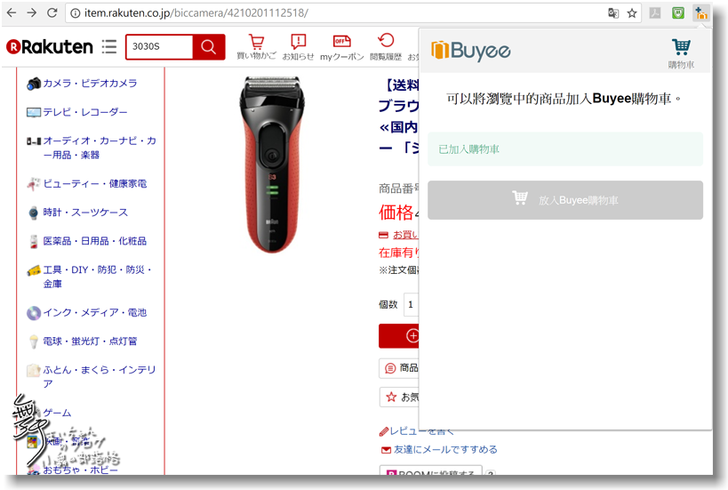Click the 放入Buyee購物車 button
The height and width of the screenshot is (490, 728).
pyautogui.click(x=565, y=200)
